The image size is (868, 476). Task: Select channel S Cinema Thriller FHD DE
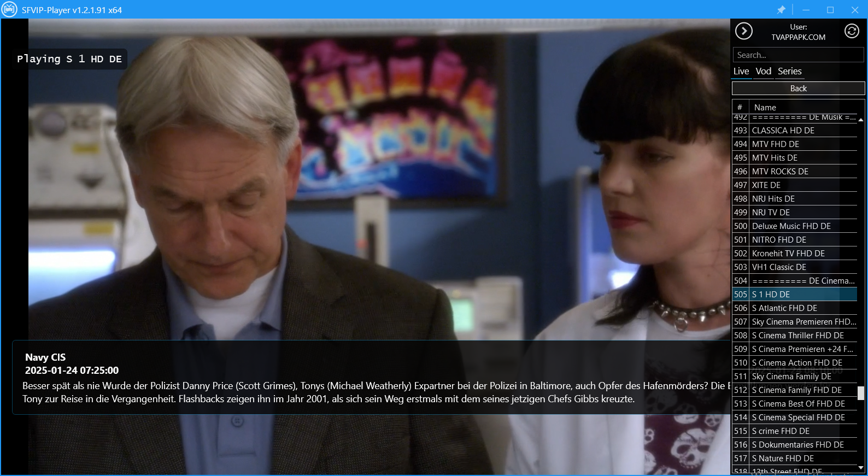795,336
